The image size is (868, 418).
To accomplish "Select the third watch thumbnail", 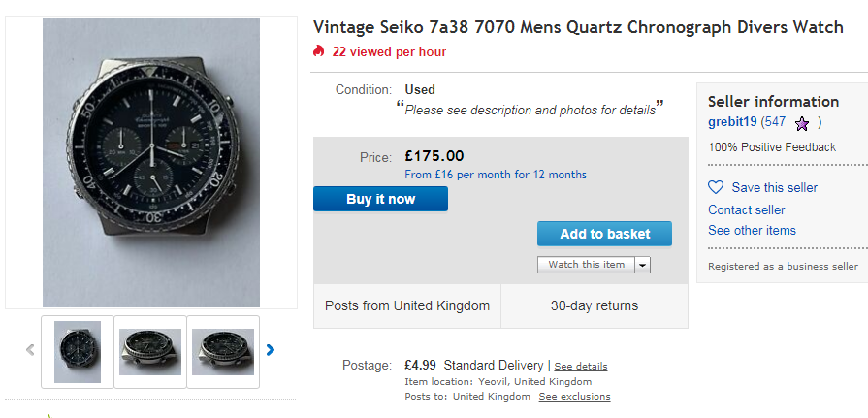I will 223,351.
